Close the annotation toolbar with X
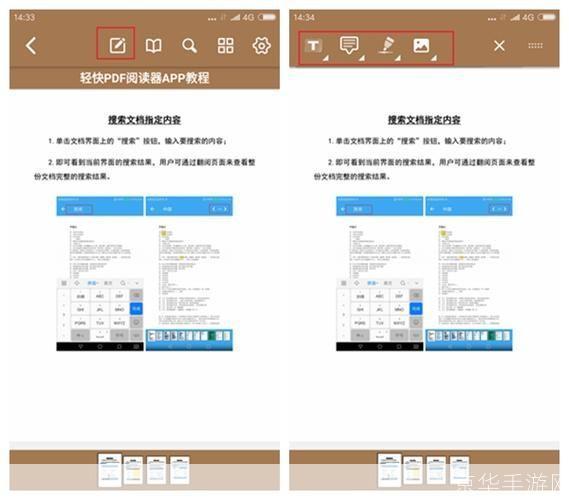The image size is (569, 500). click(x=499, y=46)
